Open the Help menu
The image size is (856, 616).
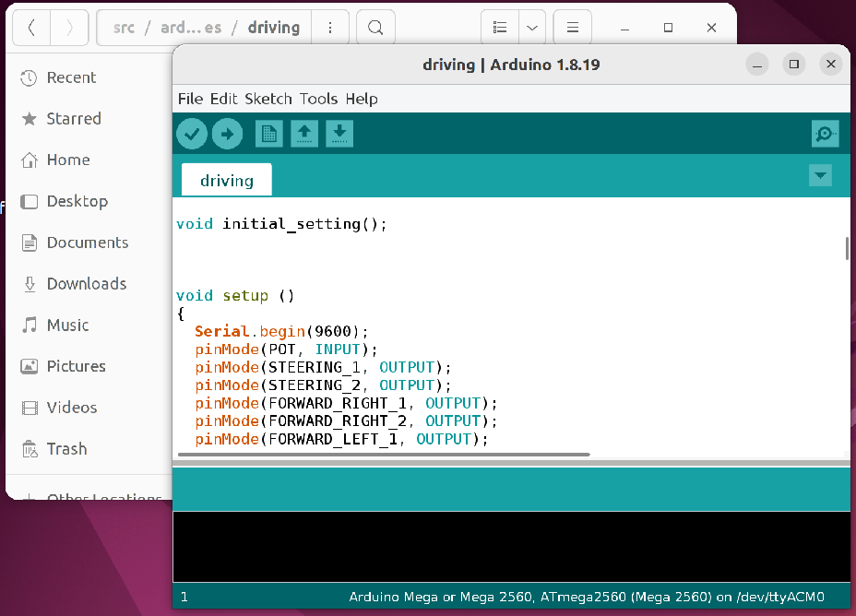pos(362,99)
